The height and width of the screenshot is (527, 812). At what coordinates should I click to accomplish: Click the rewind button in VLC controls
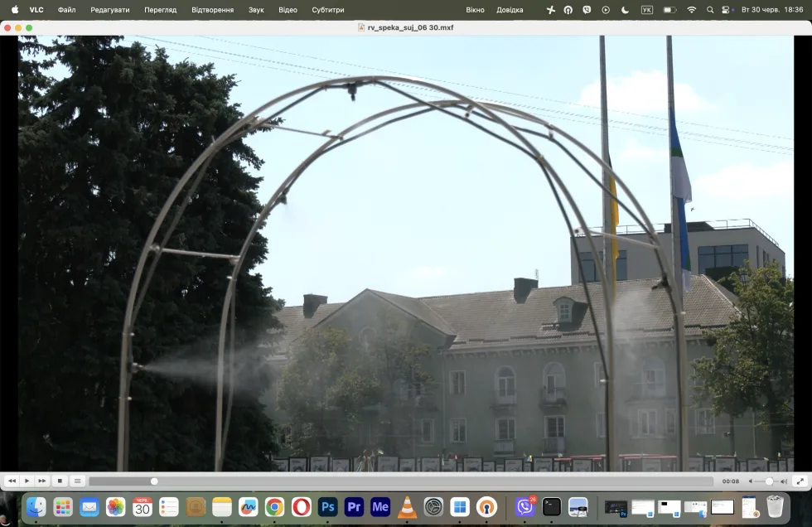[x=12, y=481]
